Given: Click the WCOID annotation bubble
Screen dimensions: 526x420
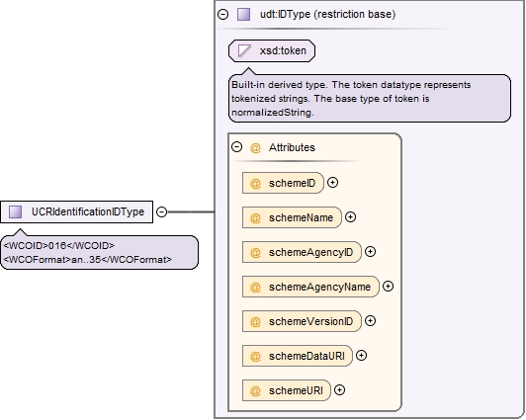Looking at the screenshot, I should pyautogui.click(x=99, y=252).
